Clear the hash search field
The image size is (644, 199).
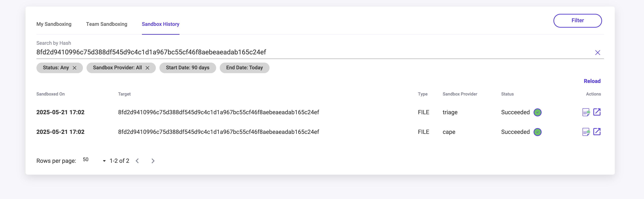point(598,52)
